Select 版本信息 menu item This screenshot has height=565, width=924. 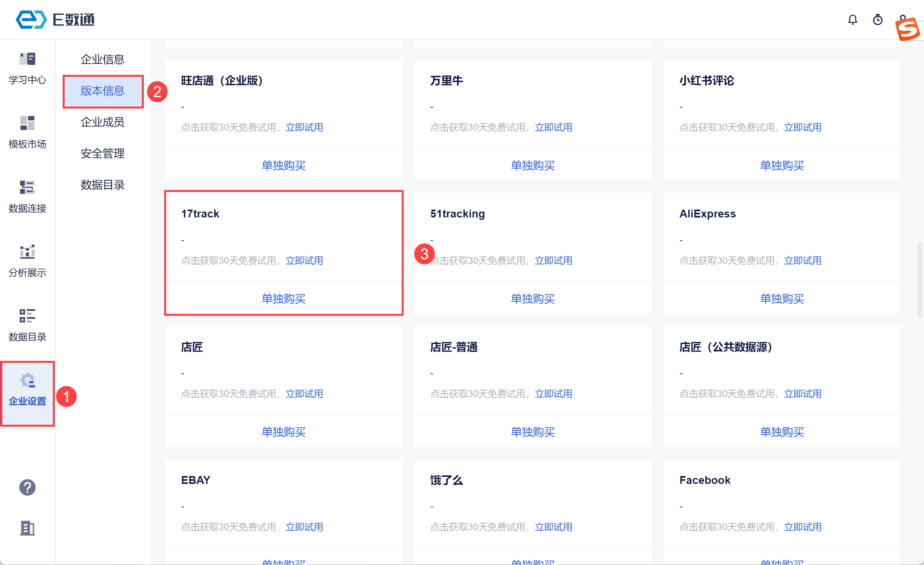tap(102, 91)
